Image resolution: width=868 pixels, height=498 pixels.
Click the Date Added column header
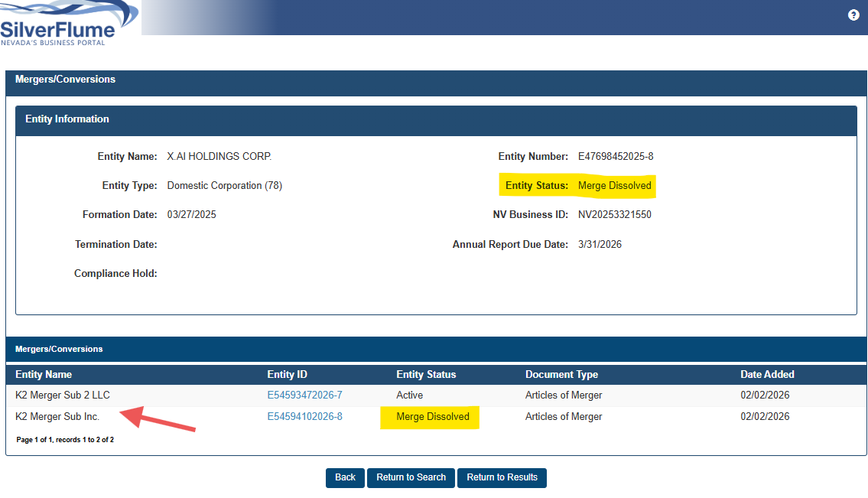pyautogui.click(x=767, y=375)
